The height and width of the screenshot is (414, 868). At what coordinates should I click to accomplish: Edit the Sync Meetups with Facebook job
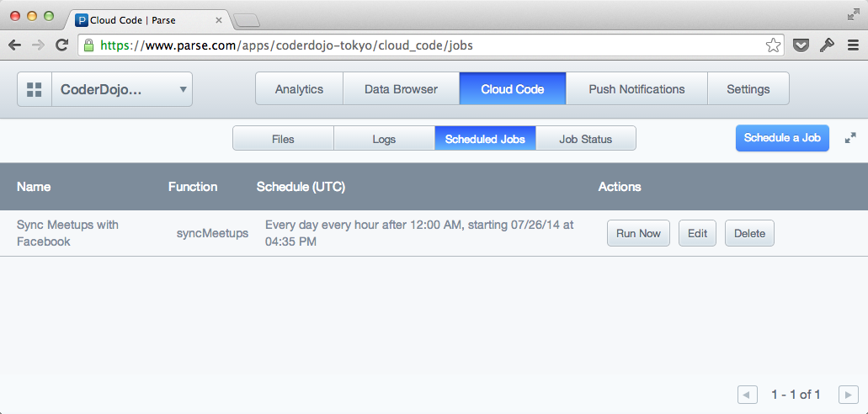click(x=697, y=233)
